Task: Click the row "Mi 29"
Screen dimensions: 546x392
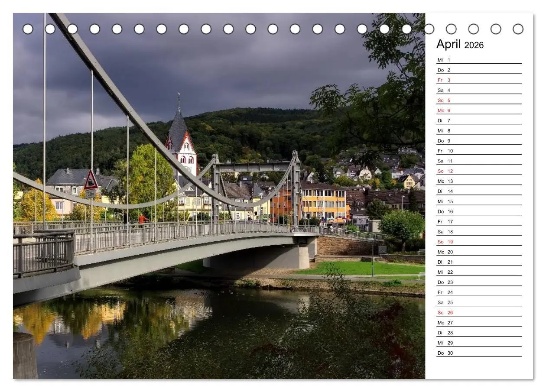Action: (479, 343)
